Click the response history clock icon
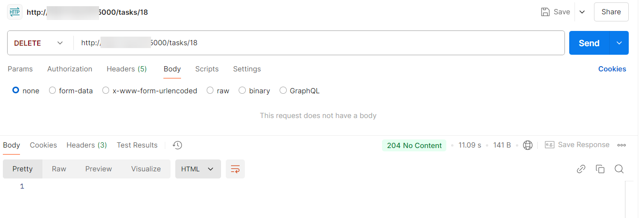 tap(178, 145)
